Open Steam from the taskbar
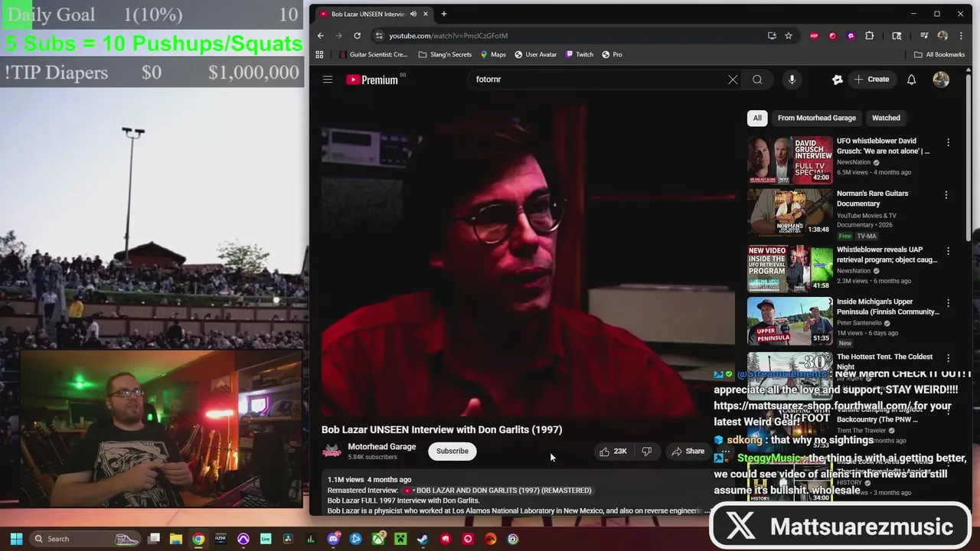The width and height of the screenshot is (980, 551). 423,539
